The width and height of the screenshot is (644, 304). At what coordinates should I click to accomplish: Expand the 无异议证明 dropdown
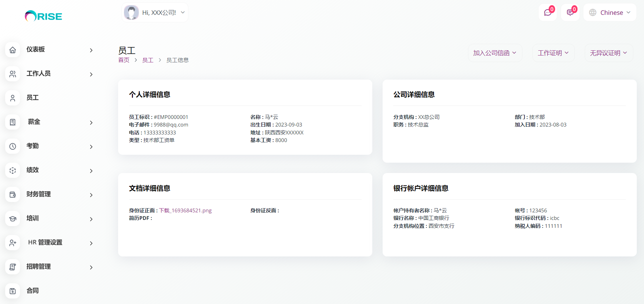point(609,53)
